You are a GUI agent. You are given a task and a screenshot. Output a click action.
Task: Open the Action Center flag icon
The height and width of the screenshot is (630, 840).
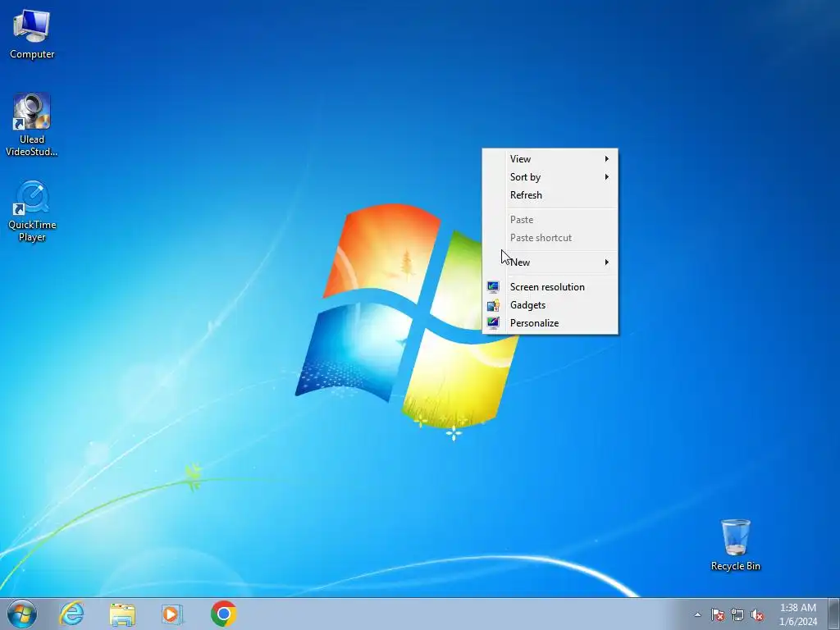click(x=718, y=614)
